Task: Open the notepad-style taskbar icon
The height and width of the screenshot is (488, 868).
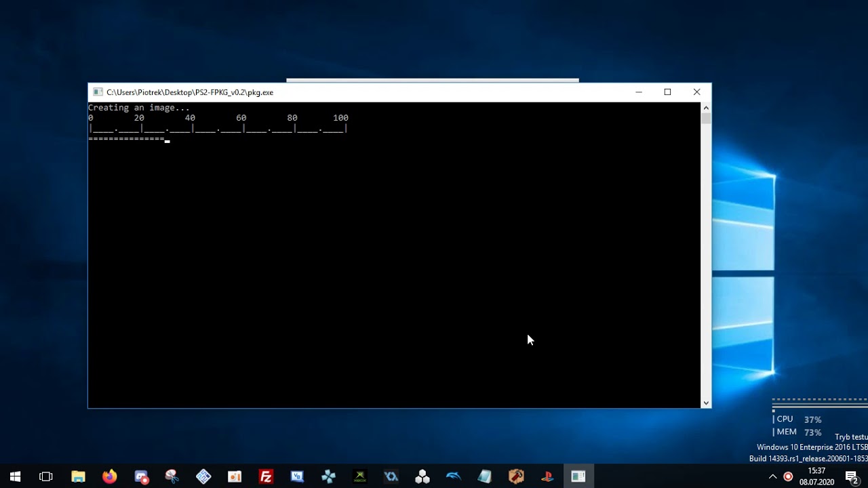Action: click(x=485, y=476)
